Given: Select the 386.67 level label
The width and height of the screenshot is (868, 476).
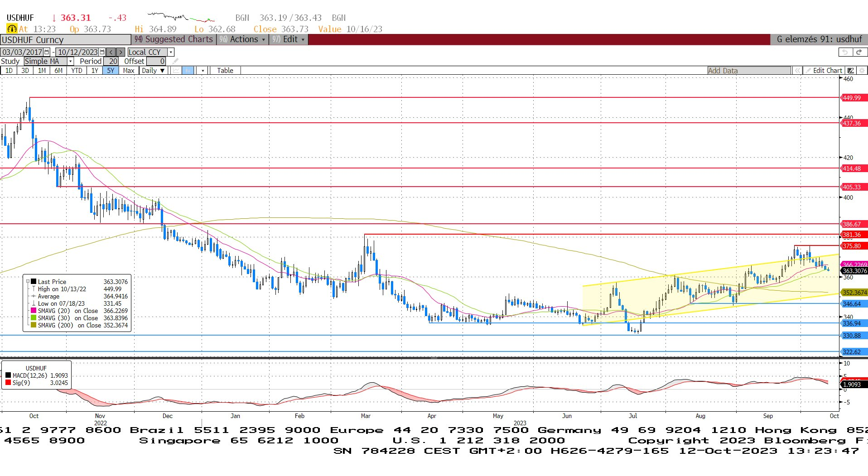Looking at the screenshot, I should point(854,224).
